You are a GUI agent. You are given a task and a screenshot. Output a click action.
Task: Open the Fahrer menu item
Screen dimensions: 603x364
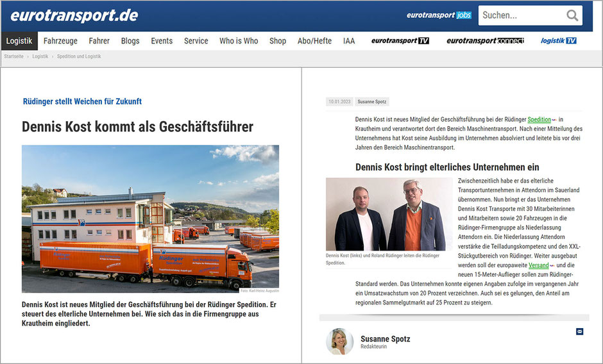[99, 41]
